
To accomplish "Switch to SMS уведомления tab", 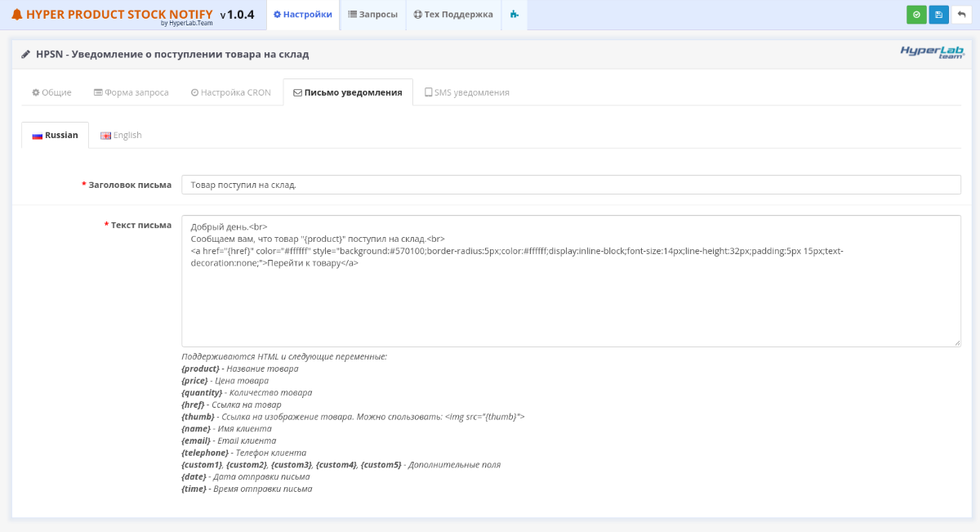I will click(x=466, y=92).
